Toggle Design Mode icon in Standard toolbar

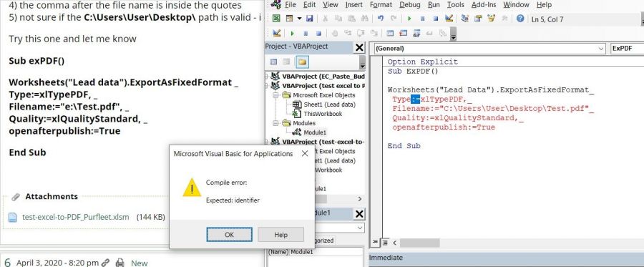[449, 19]
